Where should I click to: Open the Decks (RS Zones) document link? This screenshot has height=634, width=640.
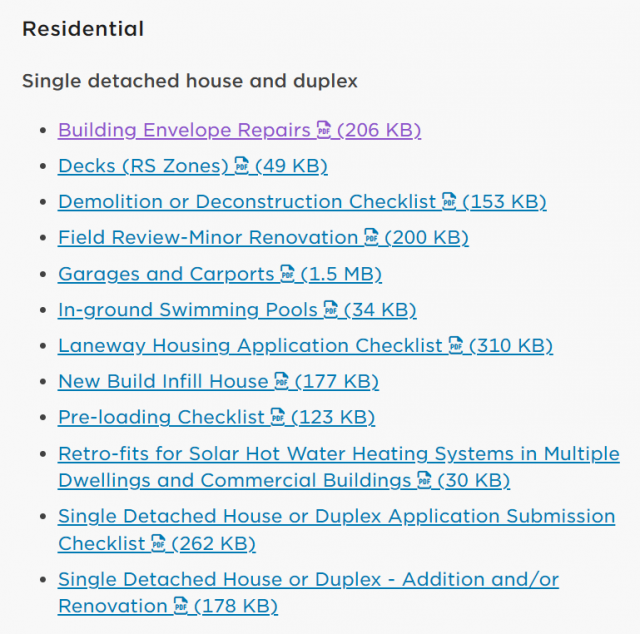pos(143,166)
